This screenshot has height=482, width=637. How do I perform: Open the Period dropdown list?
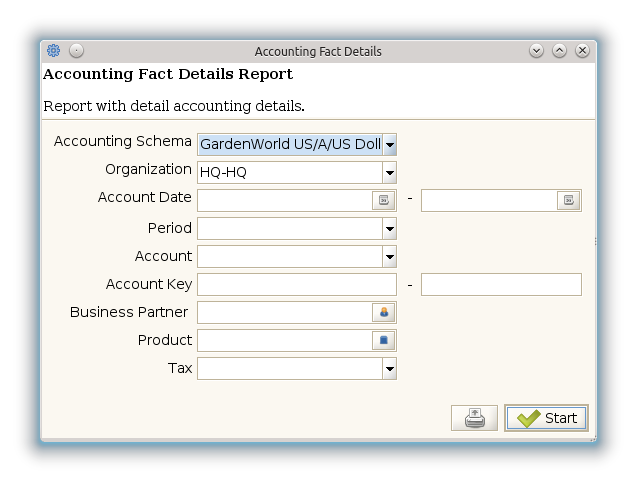(389, 229)
